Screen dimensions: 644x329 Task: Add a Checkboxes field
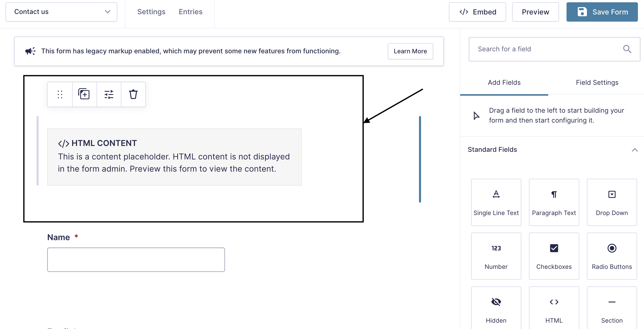point(554,256)
